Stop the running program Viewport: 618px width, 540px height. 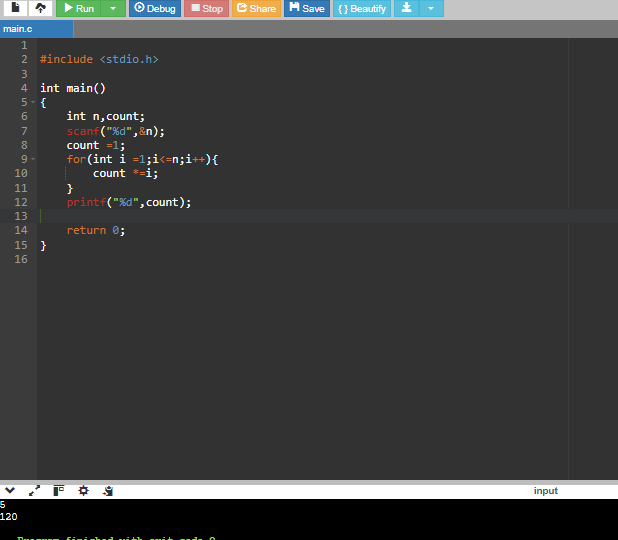207,8
